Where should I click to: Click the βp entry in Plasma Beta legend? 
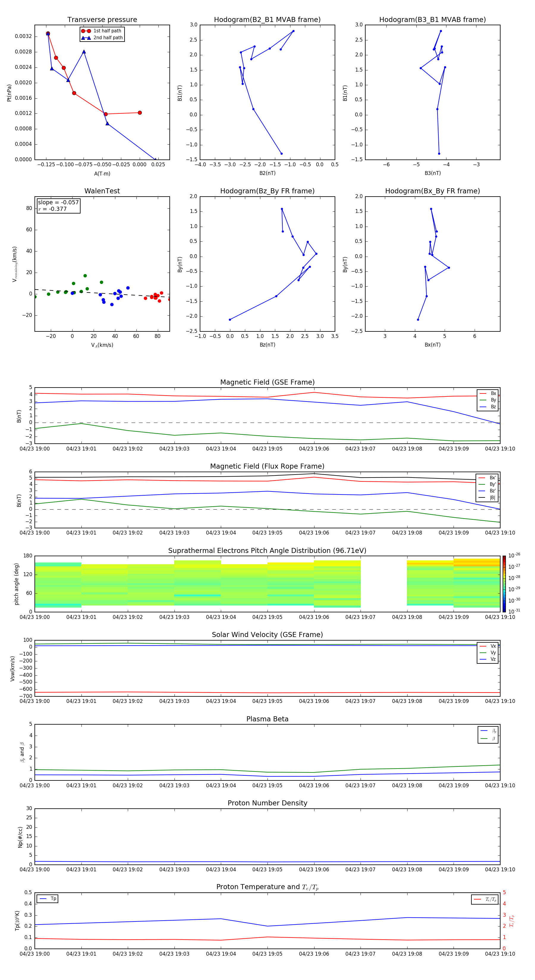click(x=489, y=731)
